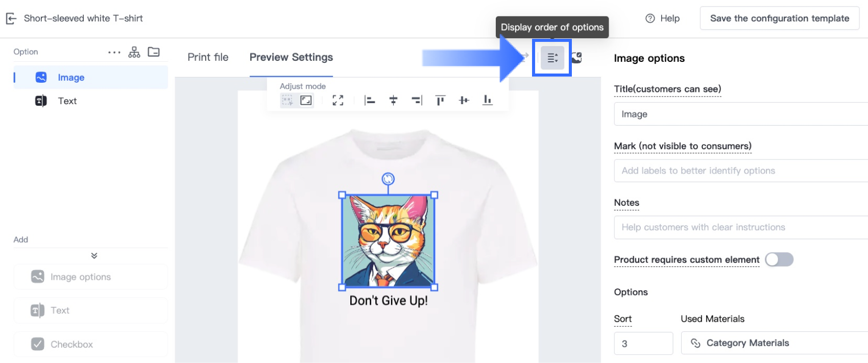Add a Text element from the Add list
This screenshot has width=868, height=363.
pos(91,310)
